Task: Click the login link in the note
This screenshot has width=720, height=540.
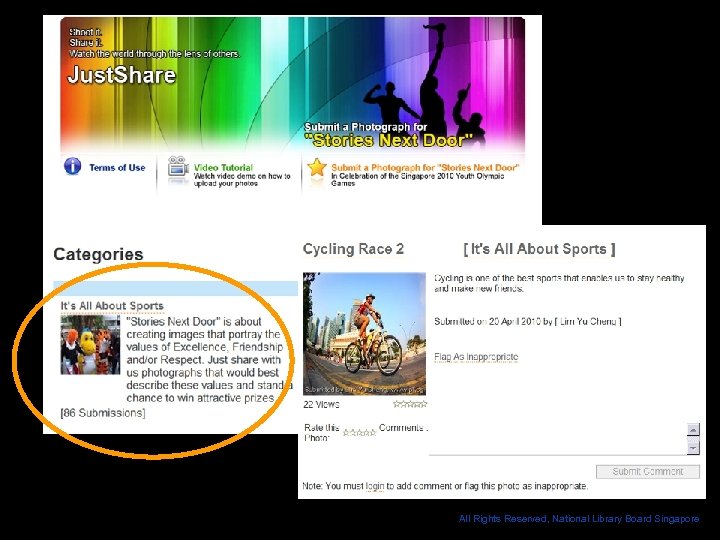Action: [x=375, y=486]
